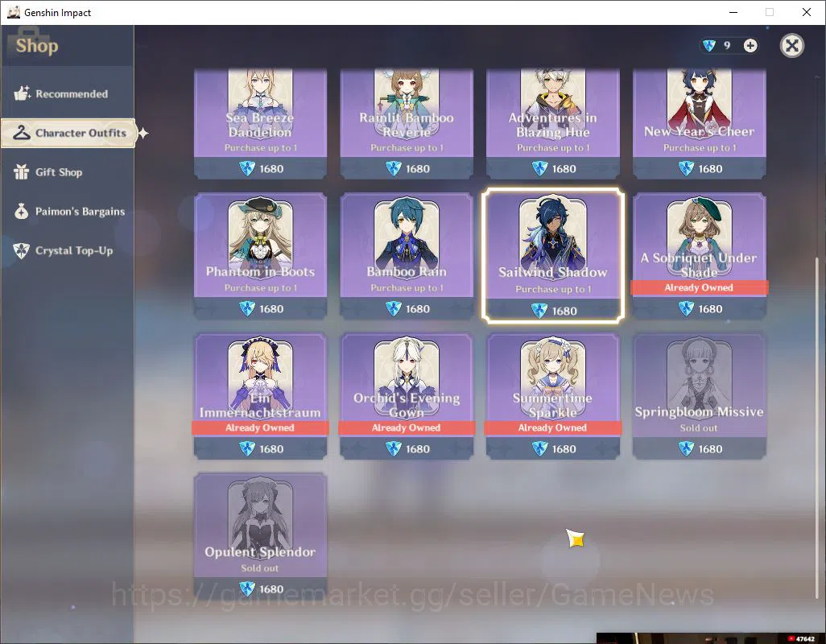Open Summertime Sparkle outfit card
Image resolution: width=826 pixels, height=644 pixels.
553,396
